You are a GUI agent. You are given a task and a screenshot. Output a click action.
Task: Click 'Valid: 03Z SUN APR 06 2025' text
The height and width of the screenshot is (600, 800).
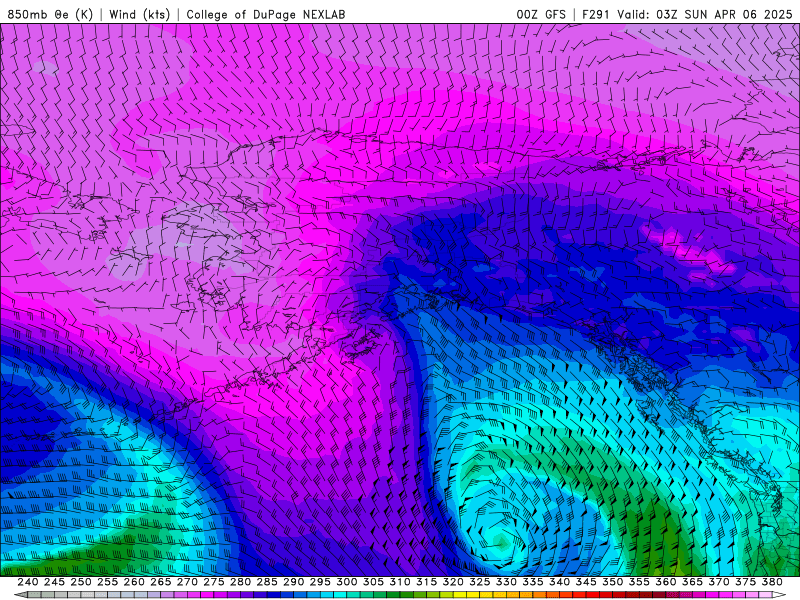tap(705, 14)
